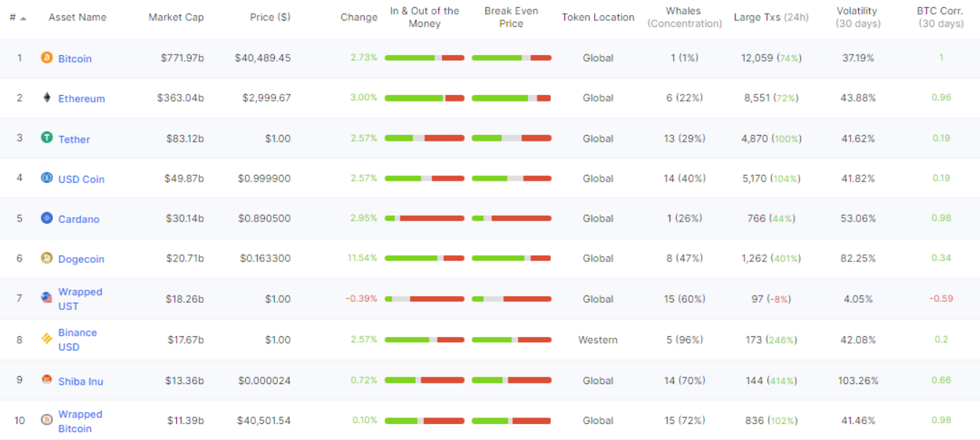Sort by Token Location header
This screenshot has width=980, height=440.
[x=598, y=17]
